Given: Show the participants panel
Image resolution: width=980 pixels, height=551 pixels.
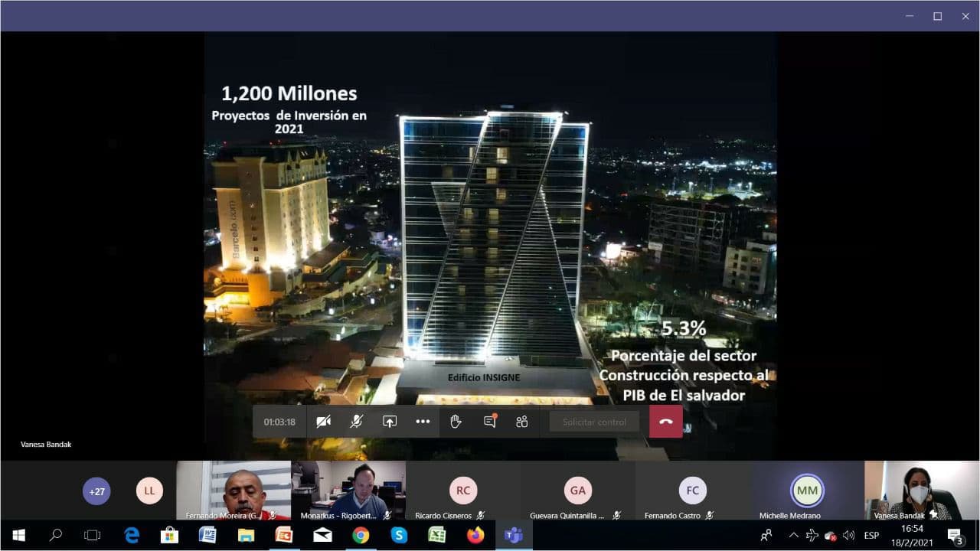Looking at the screenshot, I should pyautogui.click(x=523, y=422).
